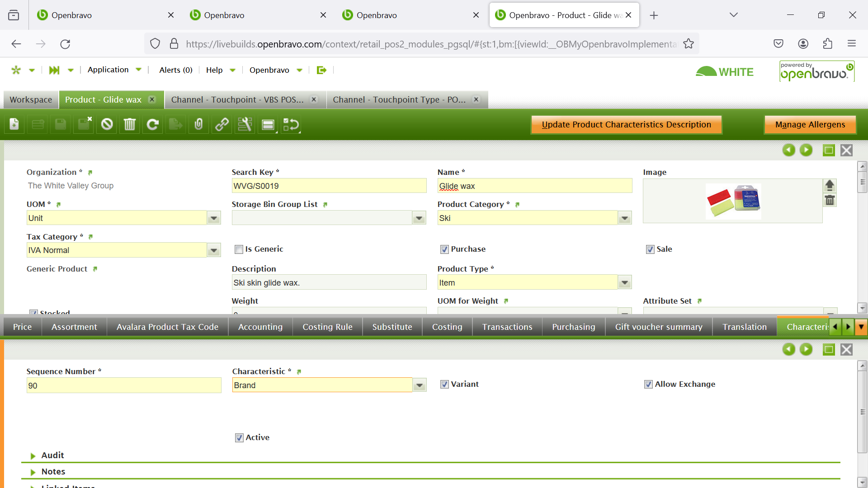This screenshot has width=868, height=488.
Task: Click the new document toolbar icon
Action: tap(14, 124)
